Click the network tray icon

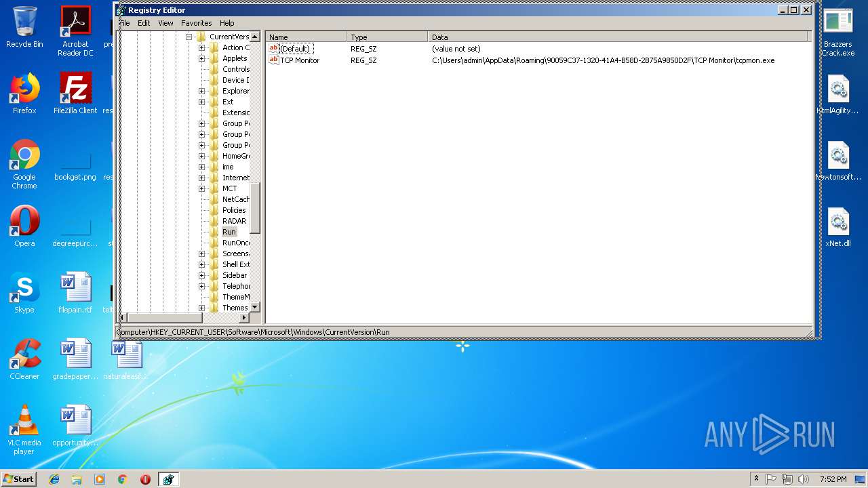click(x=787, y=479)
